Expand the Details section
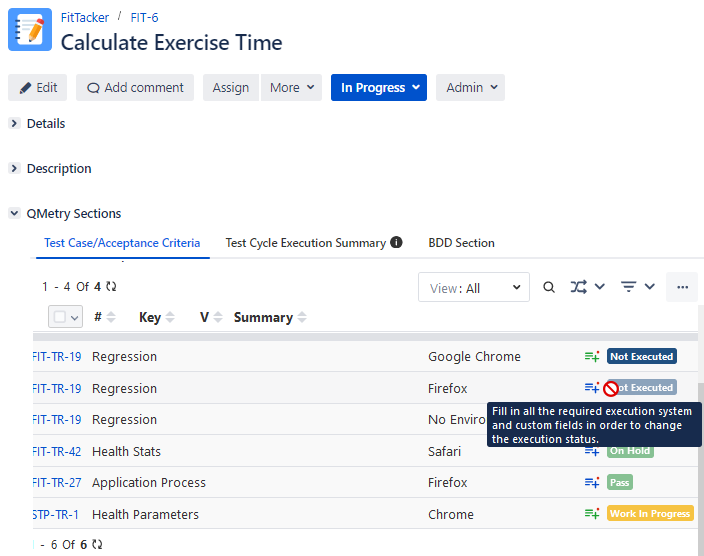 coord(14,123)
